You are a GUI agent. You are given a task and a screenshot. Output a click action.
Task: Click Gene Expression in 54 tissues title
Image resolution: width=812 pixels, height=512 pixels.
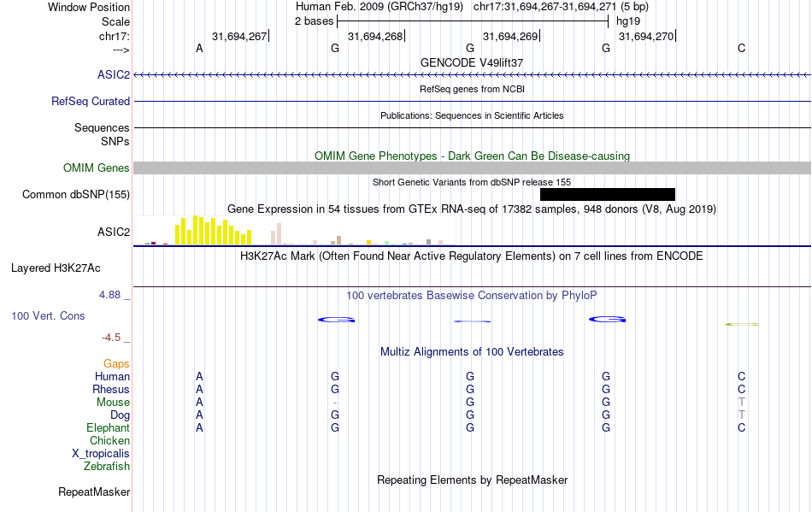(472, 209)
